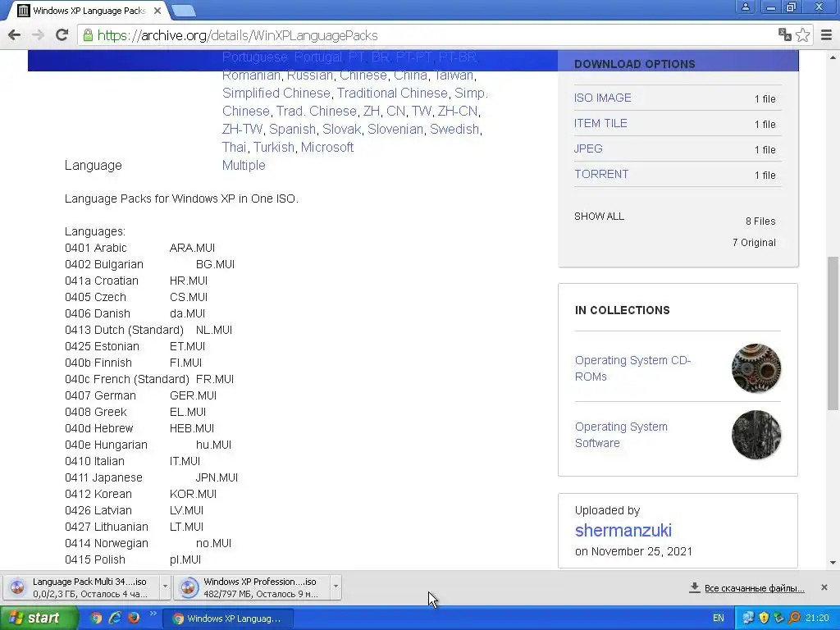This screenshot has height=630, width=840.
Task: Click the 7 Original files link
Action: coord(754,243)
